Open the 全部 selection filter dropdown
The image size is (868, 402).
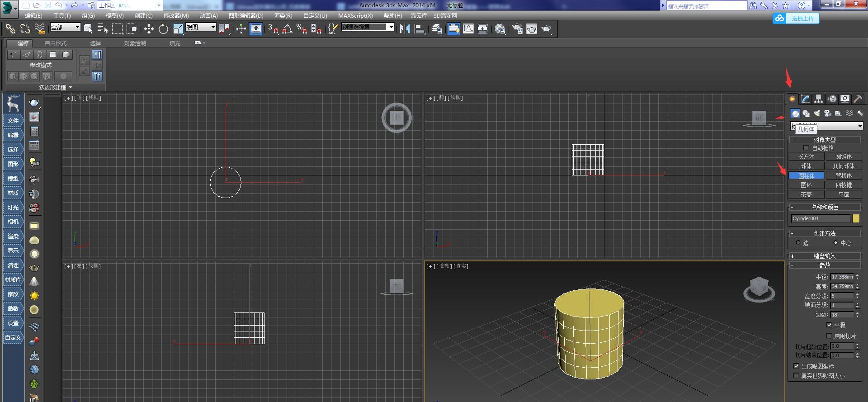[65, 27]
